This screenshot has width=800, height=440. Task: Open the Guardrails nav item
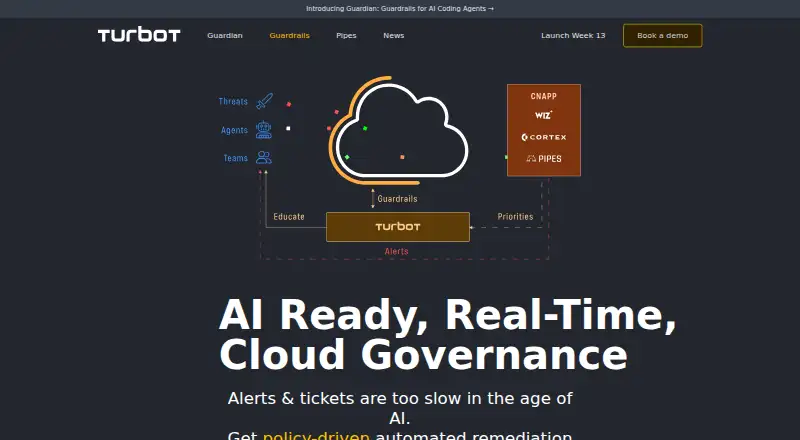pyautogui.click(x=289, y=35)
